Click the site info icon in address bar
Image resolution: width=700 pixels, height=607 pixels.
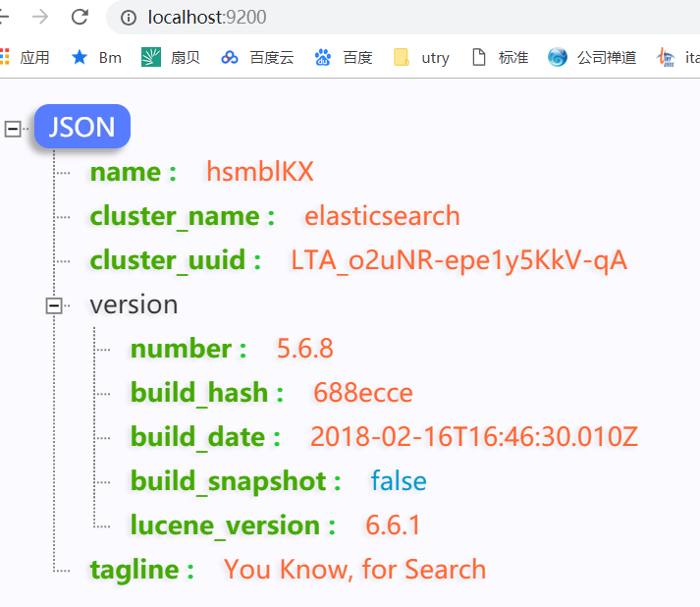(129, 18)
